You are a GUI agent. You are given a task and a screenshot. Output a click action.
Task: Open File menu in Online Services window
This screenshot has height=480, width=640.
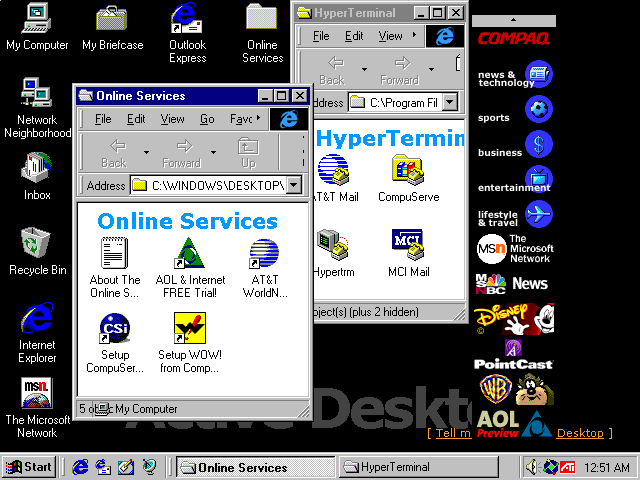pyautogui.click(x=103, y=119)
